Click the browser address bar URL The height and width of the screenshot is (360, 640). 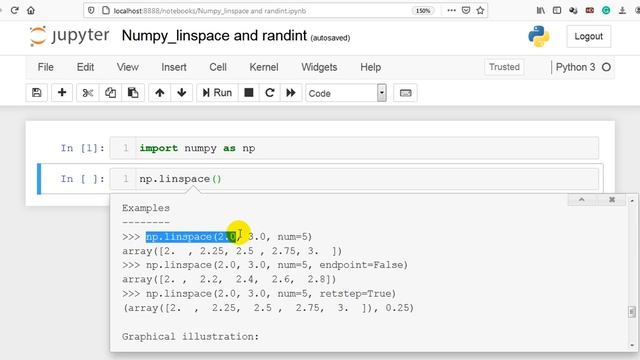[210, 11]
